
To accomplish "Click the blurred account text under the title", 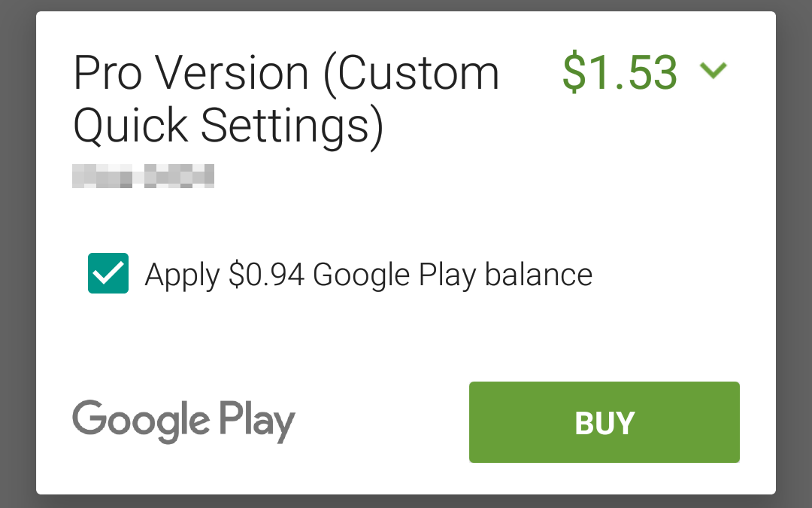I will pyautogui.click(x=143, y=176).
